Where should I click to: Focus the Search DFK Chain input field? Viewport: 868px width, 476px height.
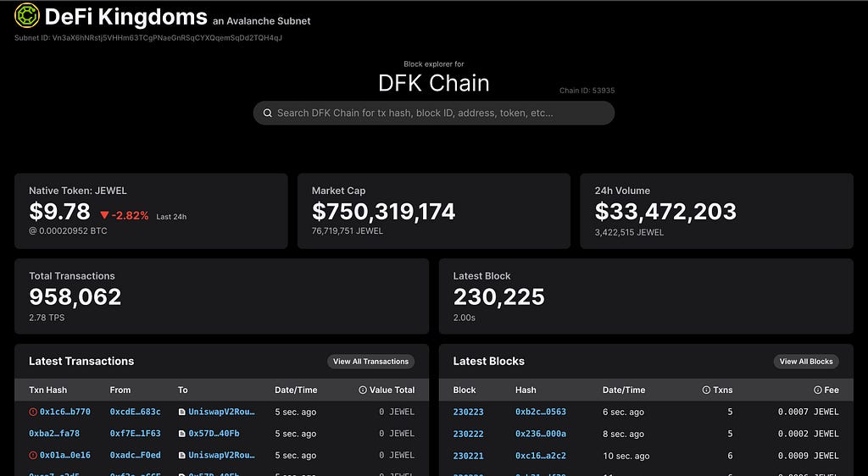pos(433,113)
